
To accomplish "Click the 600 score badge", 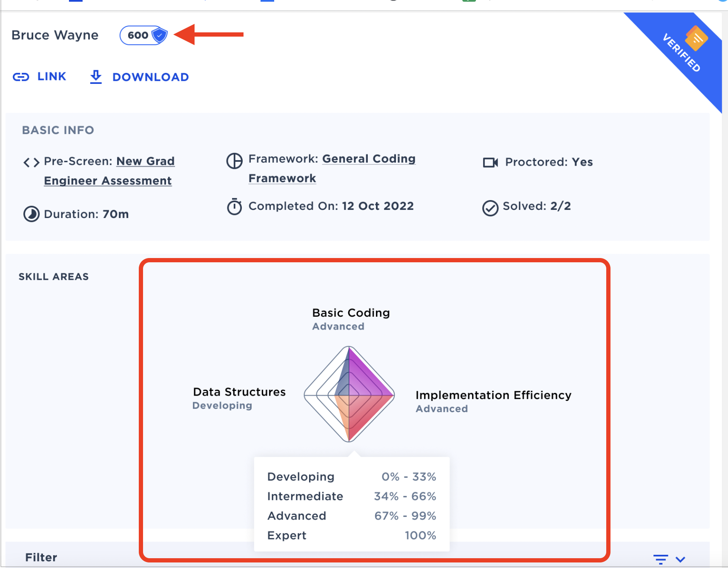I will [x=138, y=35].
